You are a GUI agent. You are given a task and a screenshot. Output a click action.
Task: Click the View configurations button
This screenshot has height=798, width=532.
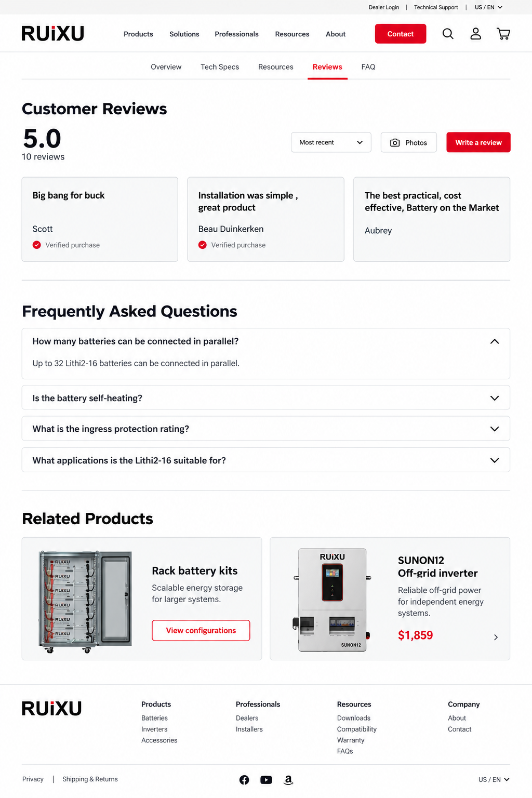pyautogui.click(x=201, y=630)
